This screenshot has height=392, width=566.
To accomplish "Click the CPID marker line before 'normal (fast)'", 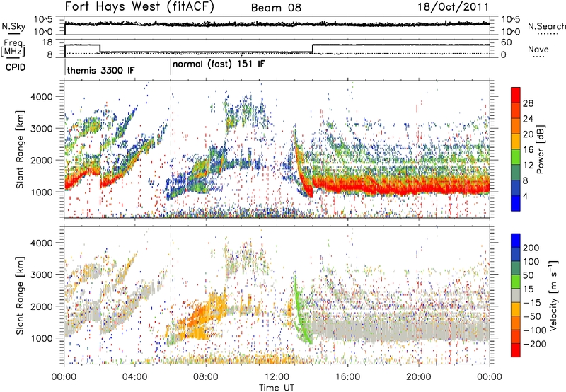I will (171, 67).
